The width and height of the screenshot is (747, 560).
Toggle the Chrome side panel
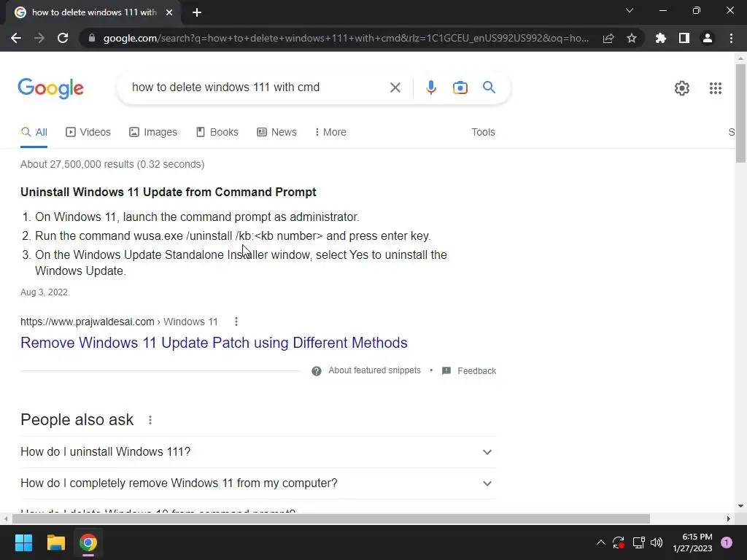pos(684,38)
